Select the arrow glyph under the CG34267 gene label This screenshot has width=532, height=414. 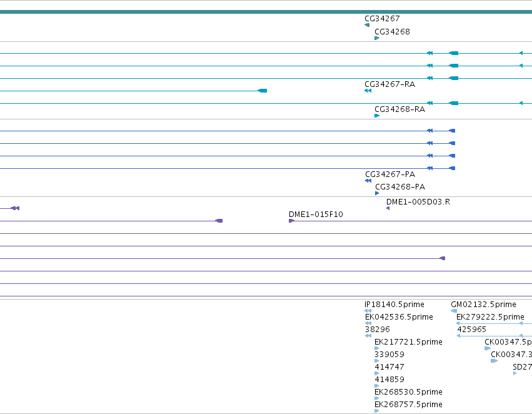point(367,25)
